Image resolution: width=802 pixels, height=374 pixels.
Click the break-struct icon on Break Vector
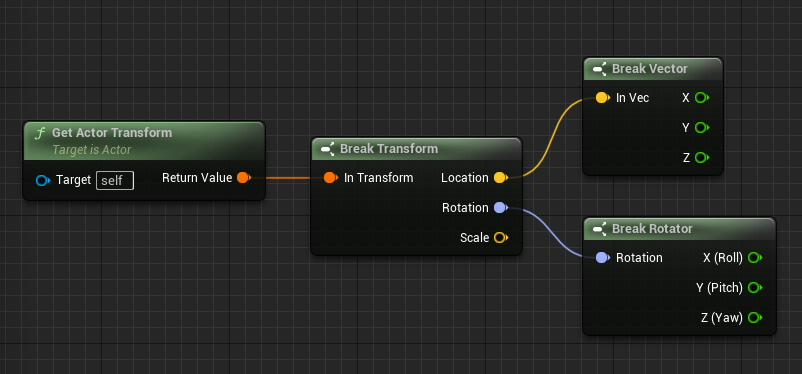point(599,69)
